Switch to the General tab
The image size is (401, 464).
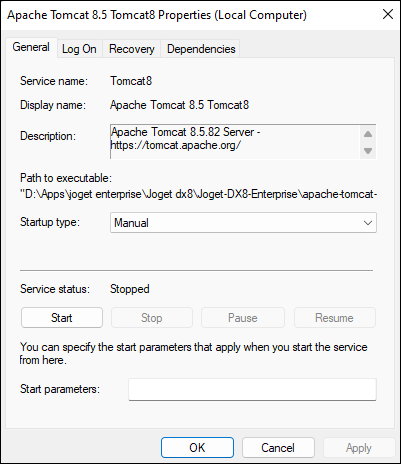point(31,47)
